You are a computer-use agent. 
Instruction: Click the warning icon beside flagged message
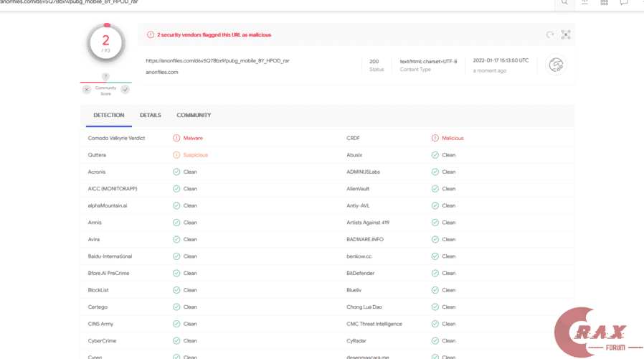click(151, 34)
